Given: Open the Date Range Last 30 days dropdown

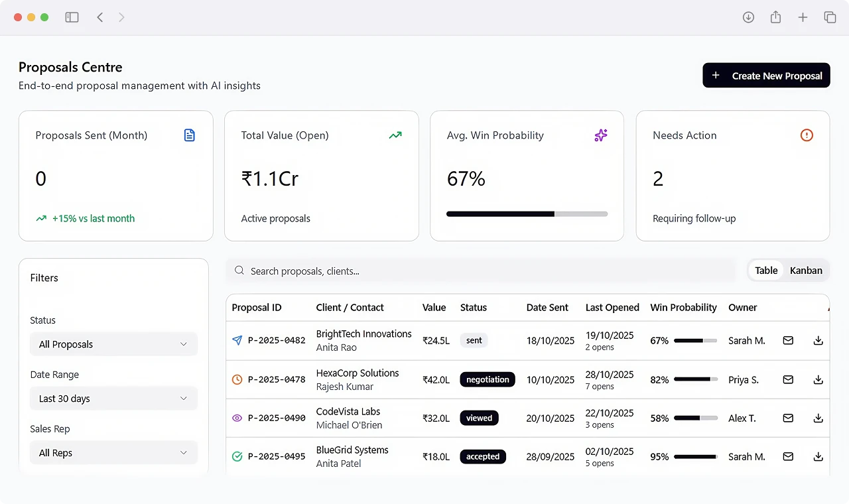Looking at the screenshot, I should coord(114,399).
